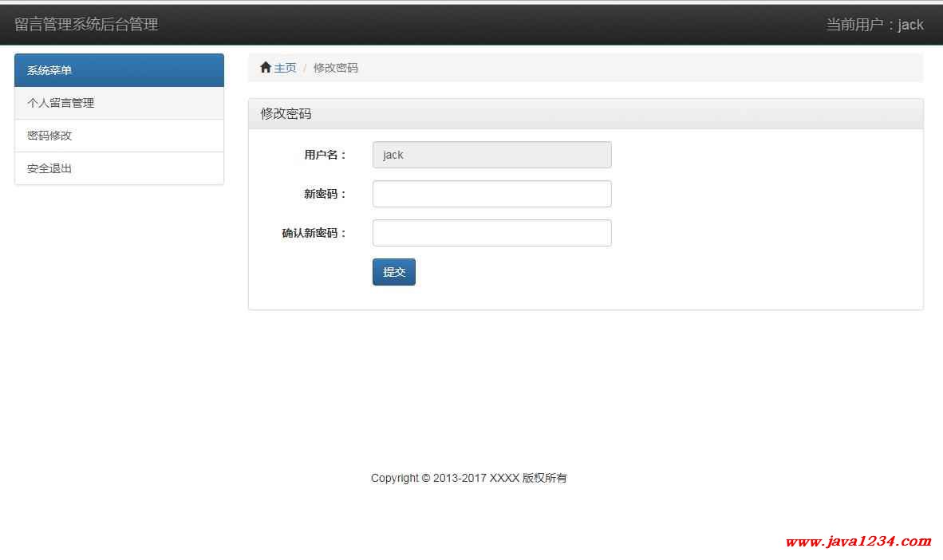
Task: Open the 主页 breadcrumb link
Action: [285, 68]
